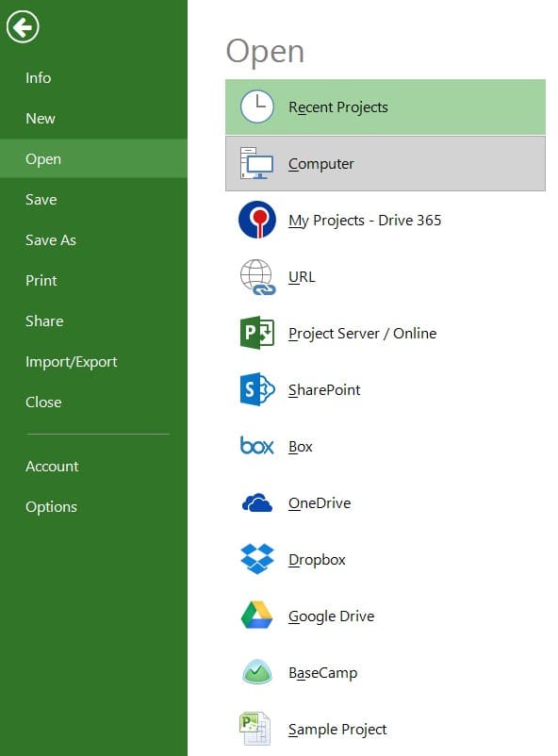Image resolution: width=558 pixels, height=756 pixels.
Task: Click the BaseCamp icon
Action: tap(257, 671)
